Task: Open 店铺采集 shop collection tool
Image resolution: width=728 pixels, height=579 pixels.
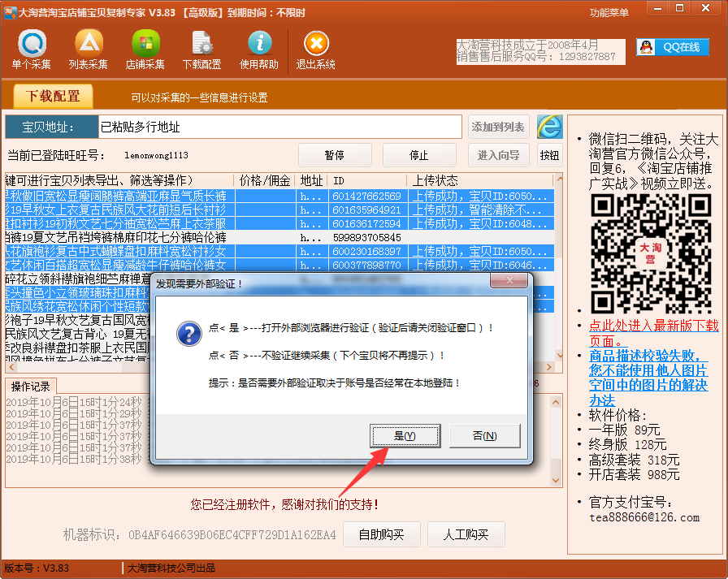Action: tap(145, 50)
